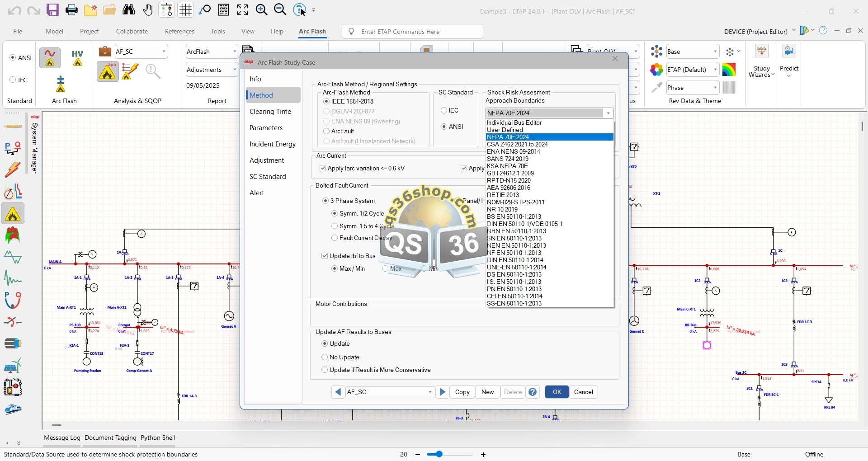
Task: Click the OK button
Action: [557, 392]
